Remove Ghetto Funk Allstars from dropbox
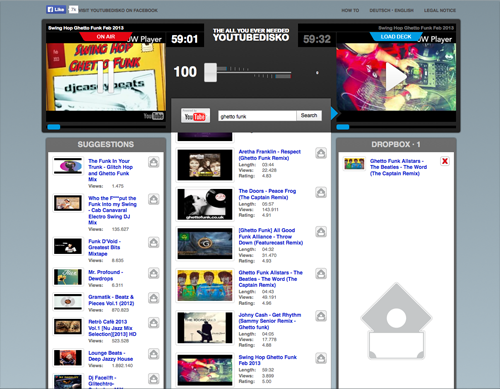500x389 pixels. click(x=445, y=161)
